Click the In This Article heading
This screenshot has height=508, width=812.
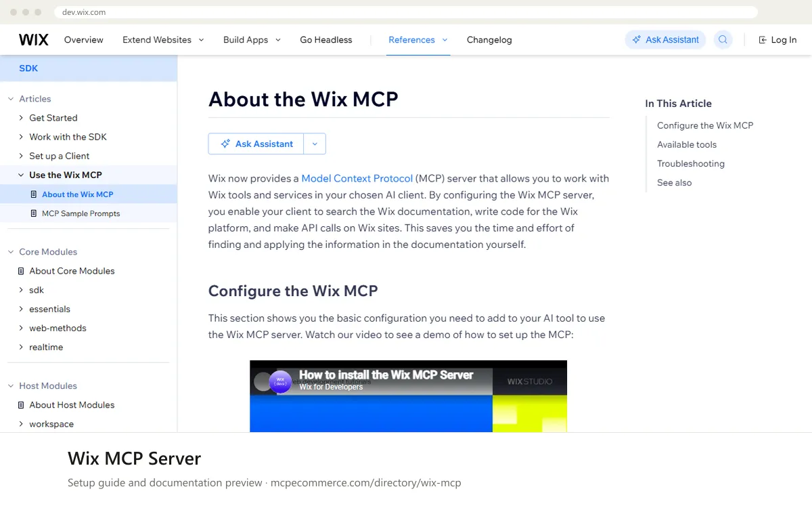(678, 104)
